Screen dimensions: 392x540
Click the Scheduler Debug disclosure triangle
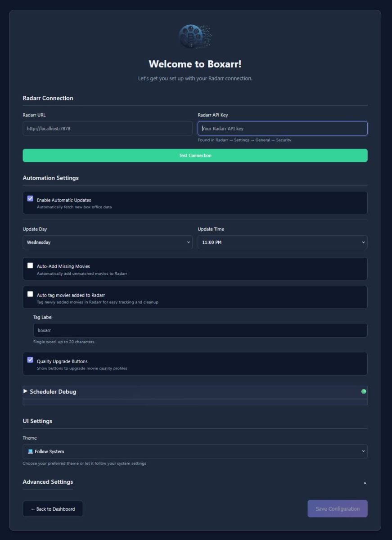click(26, 391)
